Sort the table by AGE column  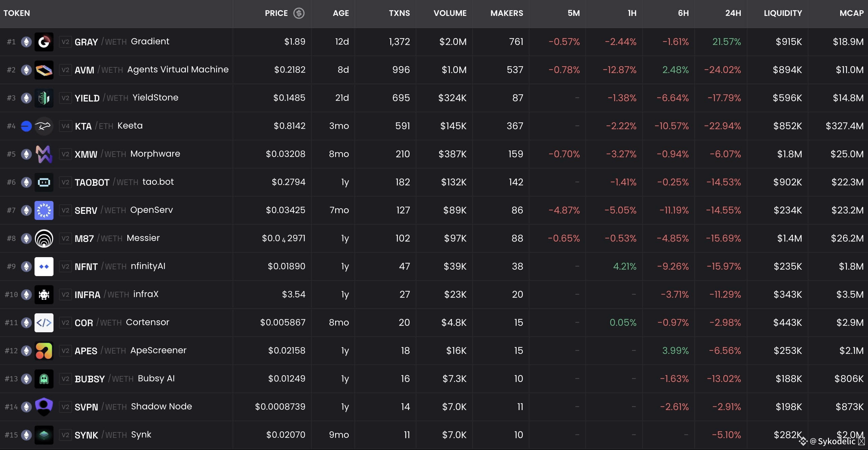(x=341, y=13)
